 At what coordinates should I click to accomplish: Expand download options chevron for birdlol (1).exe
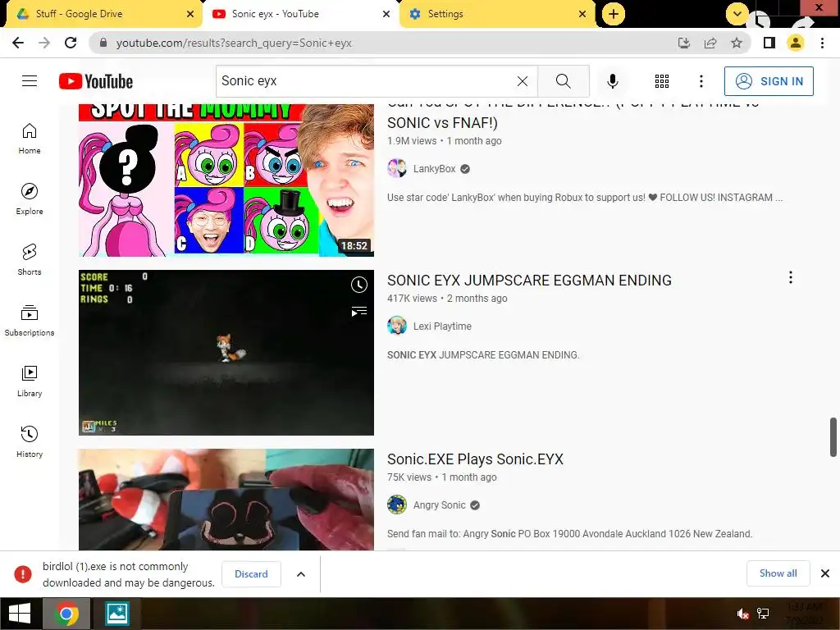(x=301, y=573)
